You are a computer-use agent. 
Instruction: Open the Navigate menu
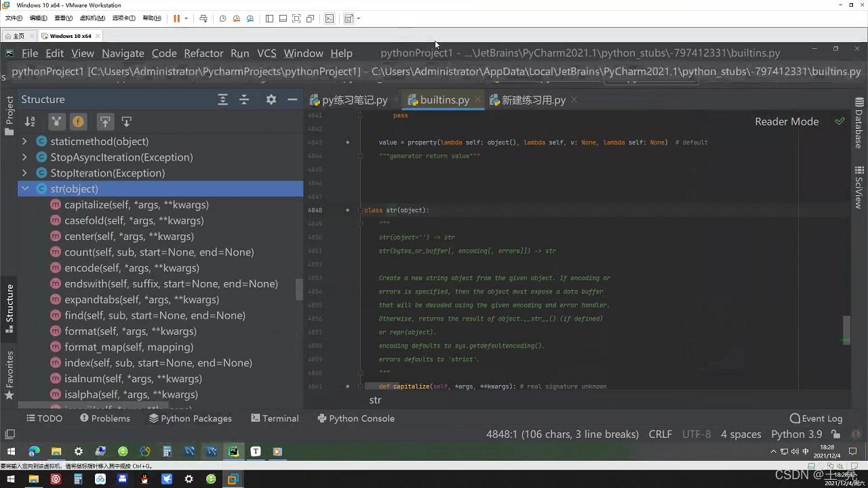123,53
